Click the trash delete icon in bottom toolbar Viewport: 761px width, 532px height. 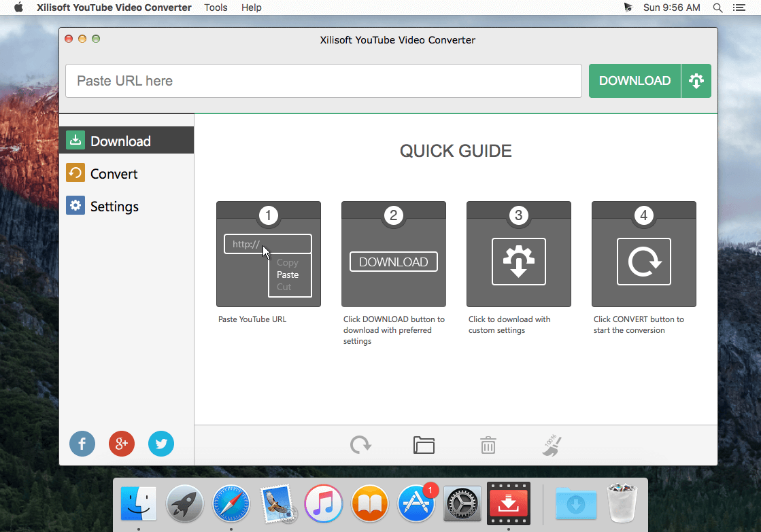488,445
